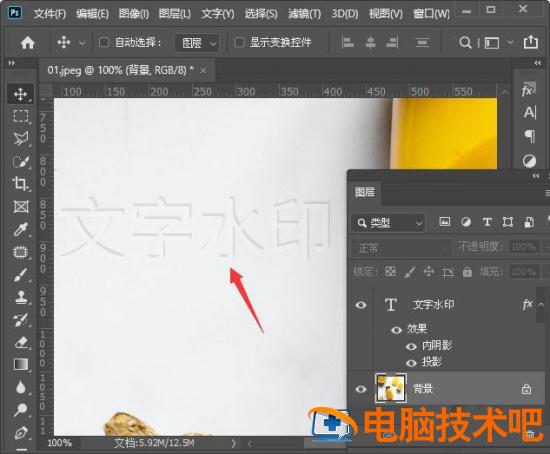This screenshot has height=454, width=550.
Task: Open the 文件(F) menu
Action: (x=49, y=14)
